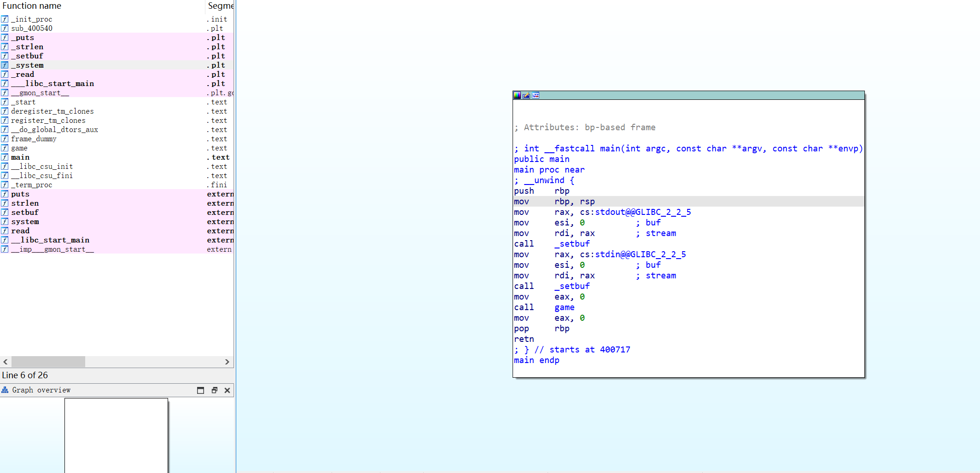The height and width of the screenshot is (473, 980).
Task: Click the Graph overview panel icon
Action: pos(5,390)
